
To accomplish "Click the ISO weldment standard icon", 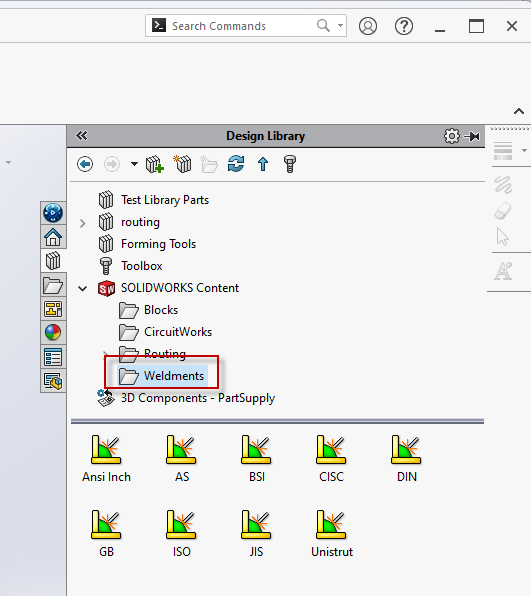I will coord(181,525).
